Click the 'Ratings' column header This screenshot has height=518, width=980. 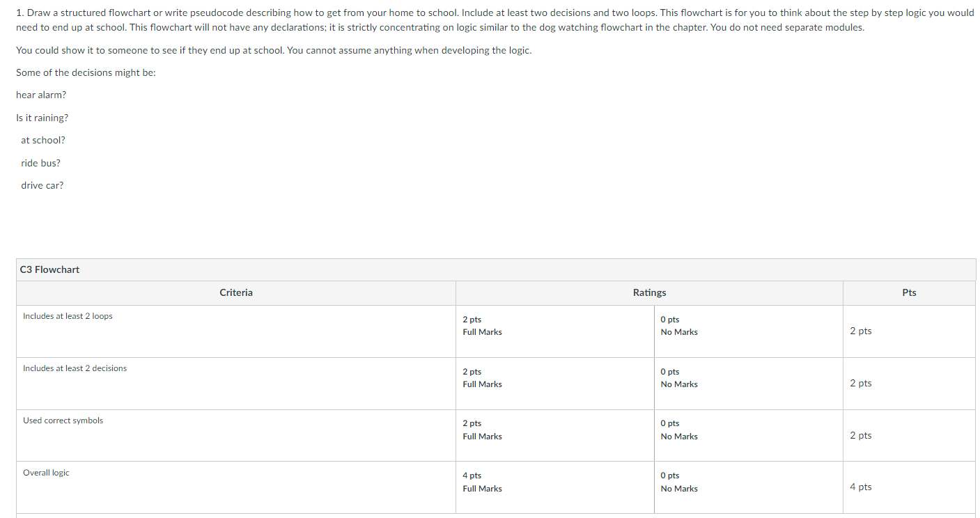click(649, 292)
